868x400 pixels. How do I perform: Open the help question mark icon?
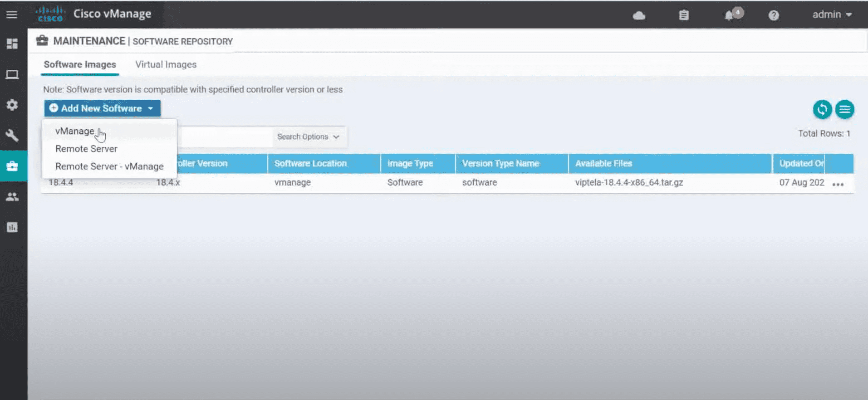click(x=774, y=15)
